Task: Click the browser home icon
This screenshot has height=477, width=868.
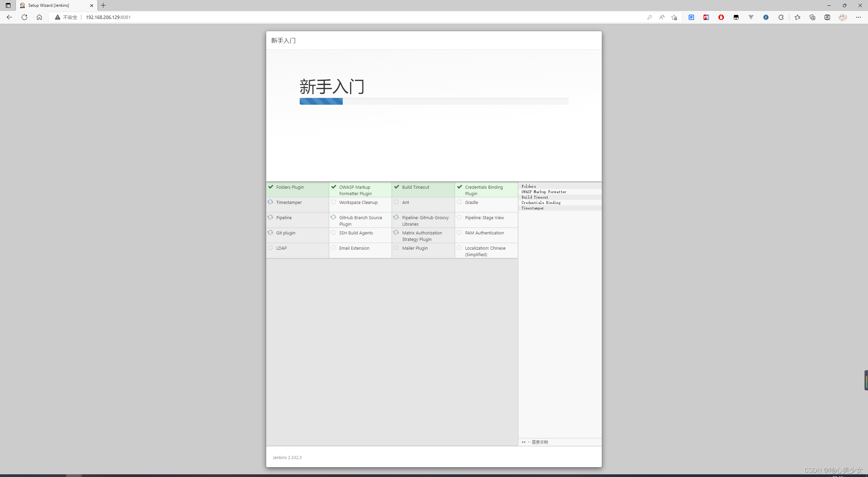Action: pos(39,17)
